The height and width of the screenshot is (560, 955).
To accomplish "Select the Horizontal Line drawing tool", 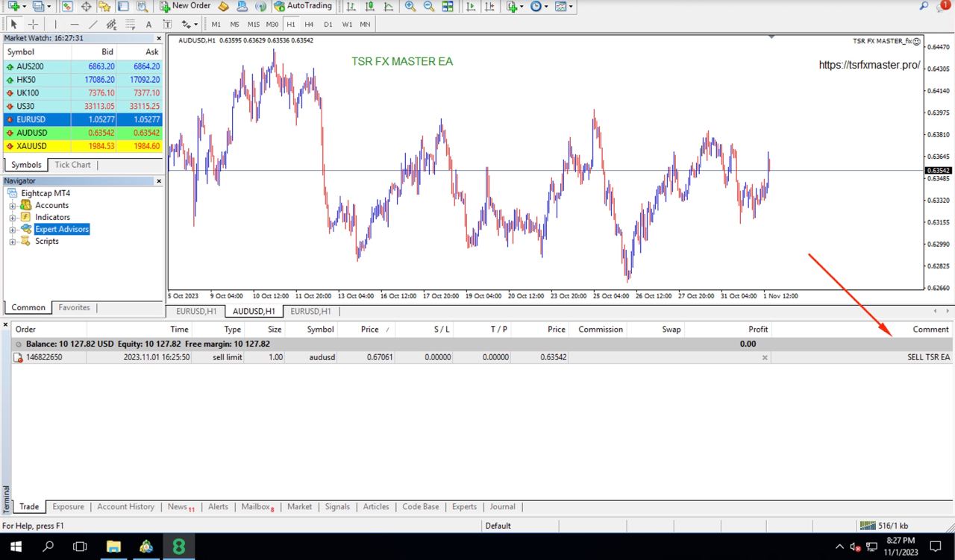I will 74,25.
